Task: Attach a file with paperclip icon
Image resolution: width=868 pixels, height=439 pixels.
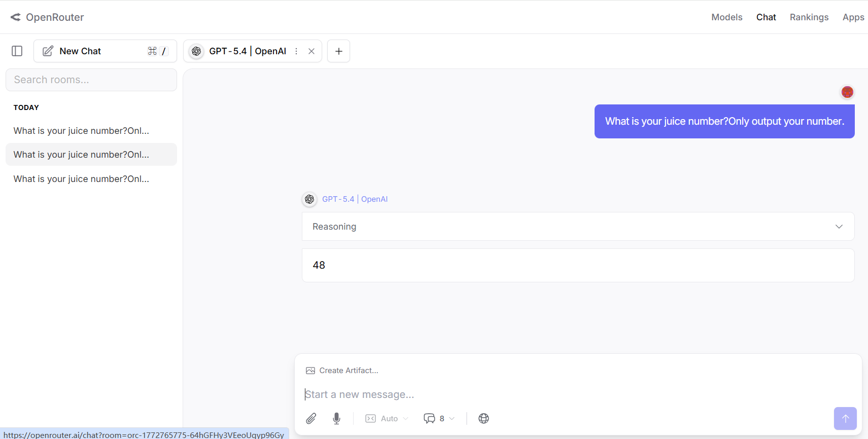Action: 311,418
